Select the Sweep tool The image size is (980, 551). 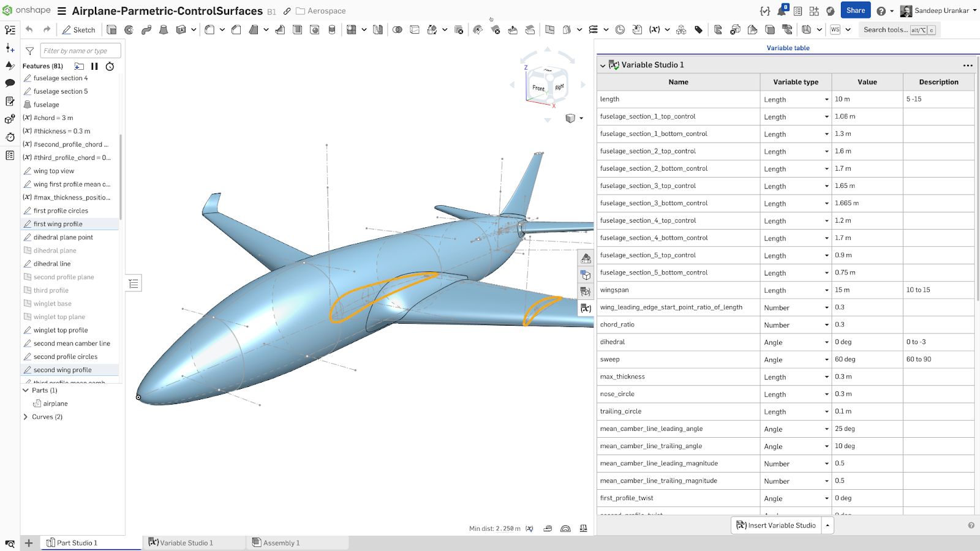click(x=146, y=29)
